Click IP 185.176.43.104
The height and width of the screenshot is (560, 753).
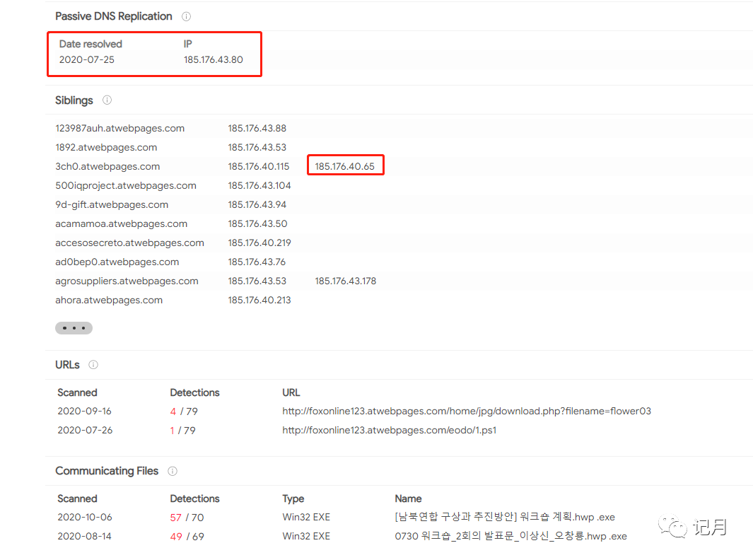[259, 186]
